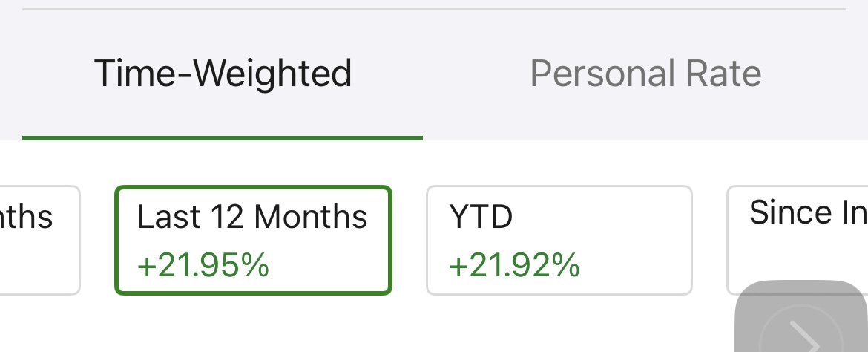Tap the partially visible Months card at left
This screenshot has height=352, width=868.
pyautogui.click(x=39, y=240)
